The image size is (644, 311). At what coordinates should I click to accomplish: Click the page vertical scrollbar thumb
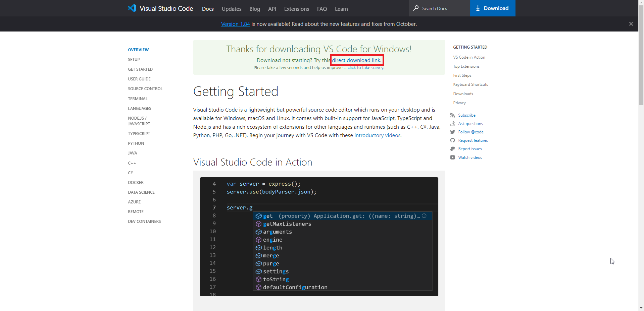tap(641, 55)
